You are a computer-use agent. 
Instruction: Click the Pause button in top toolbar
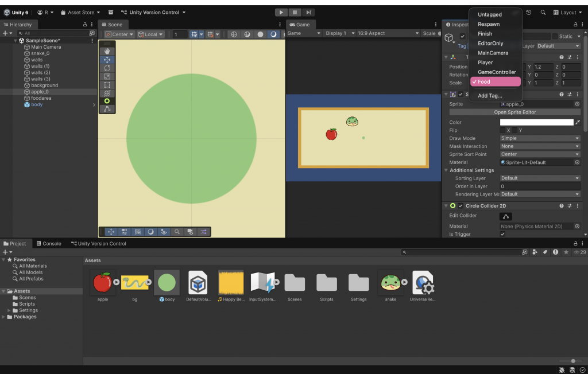point(295,12)
